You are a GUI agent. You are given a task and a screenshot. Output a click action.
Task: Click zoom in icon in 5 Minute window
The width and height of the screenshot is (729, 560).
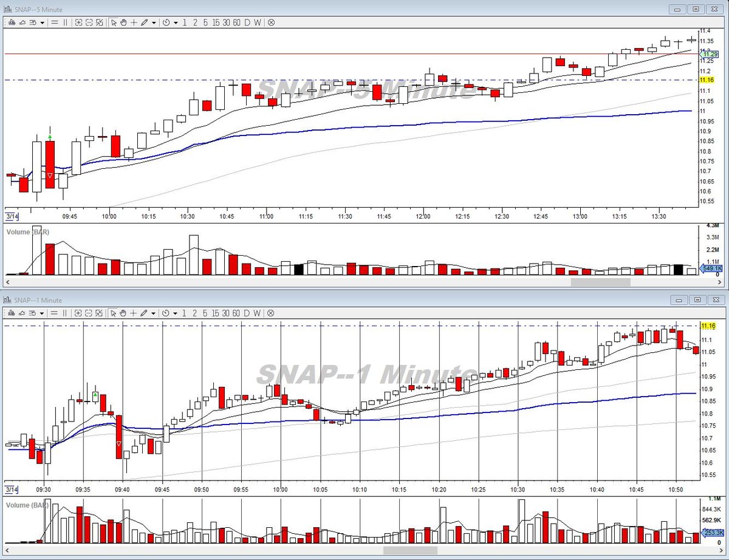pos(78,22)
